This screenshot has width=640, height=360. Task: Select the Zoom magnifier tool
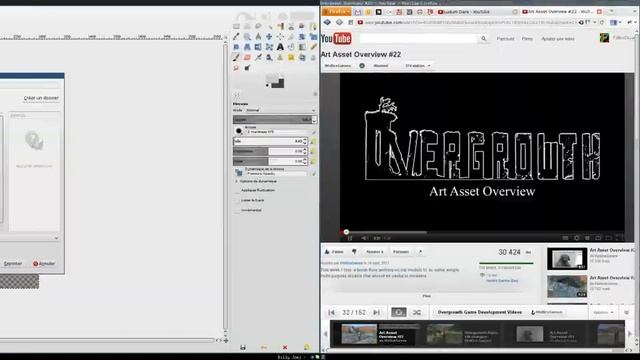point(247,37)
